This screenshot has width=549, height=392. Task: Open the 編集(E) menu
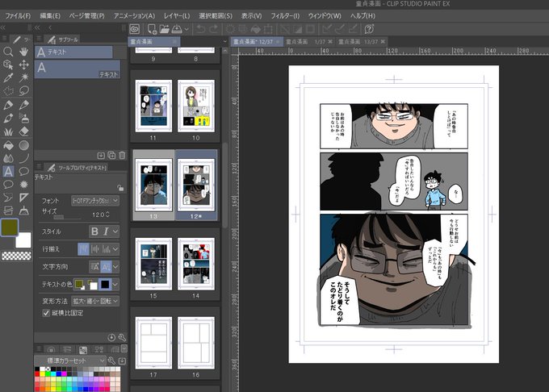50,16
